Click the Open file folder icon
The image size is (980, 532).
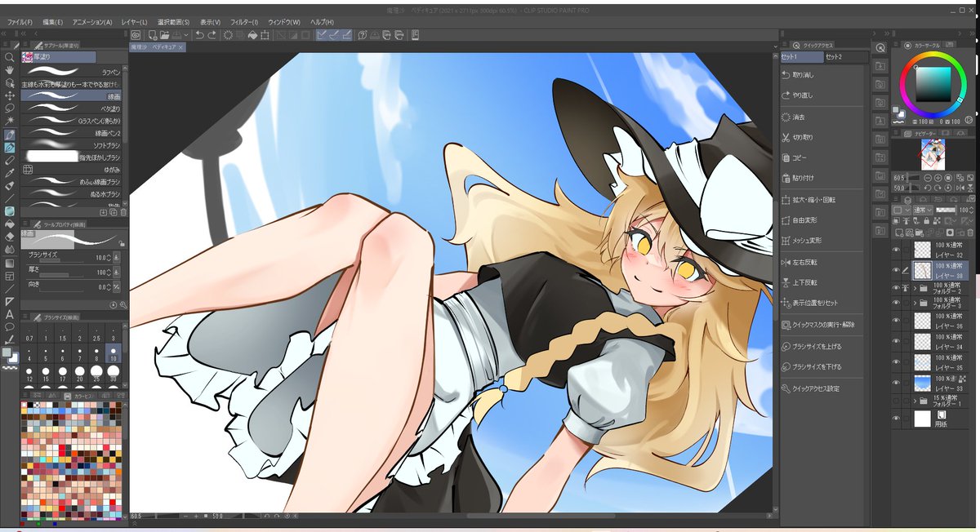(x=165, y=35)
